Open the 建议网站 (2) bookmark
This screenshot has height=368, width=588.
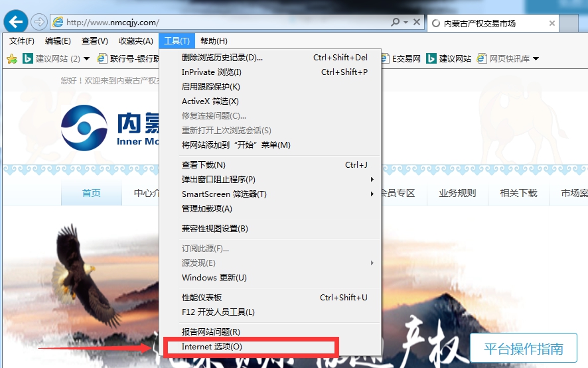click(52, 59)
